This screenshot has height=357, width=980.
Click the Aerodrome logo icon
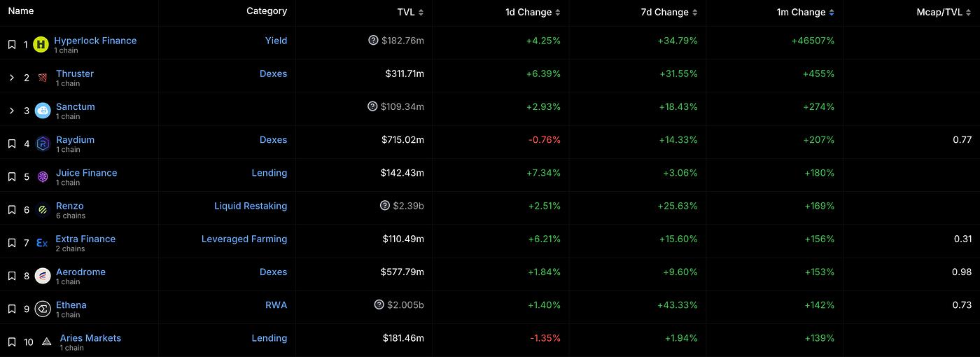pyautogui.click(x=43, y=276)
